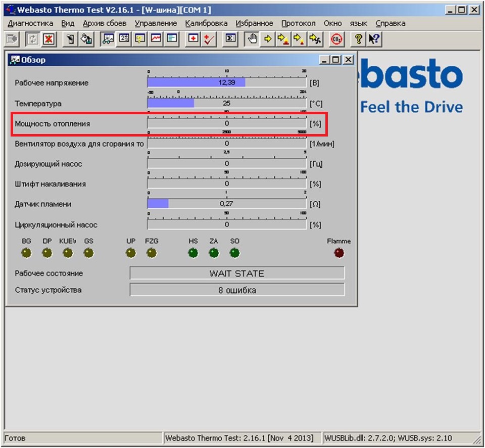Screen dimensions: 485x448
Task: Open the Управление menu
Action: click(156, 24)
